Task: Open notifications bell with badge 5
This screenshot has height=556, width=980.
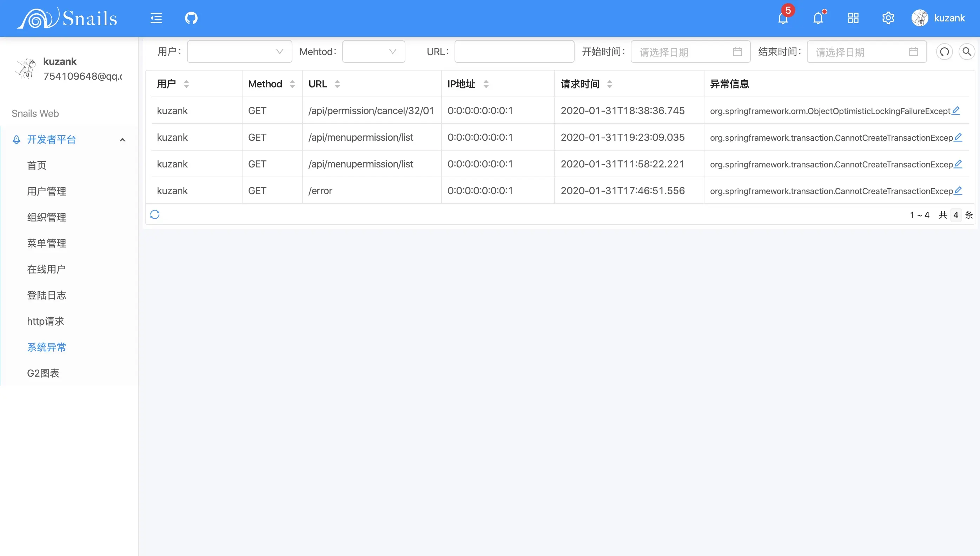Action: click(783, 18)
